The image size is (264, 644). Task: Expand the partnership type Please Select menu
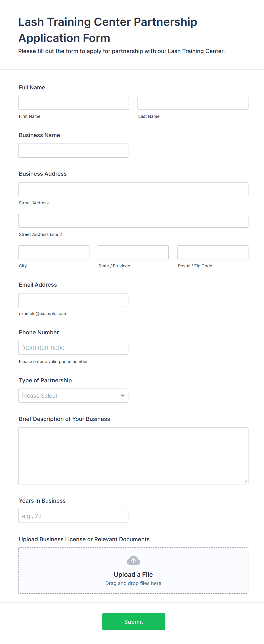tap(73, 395)
